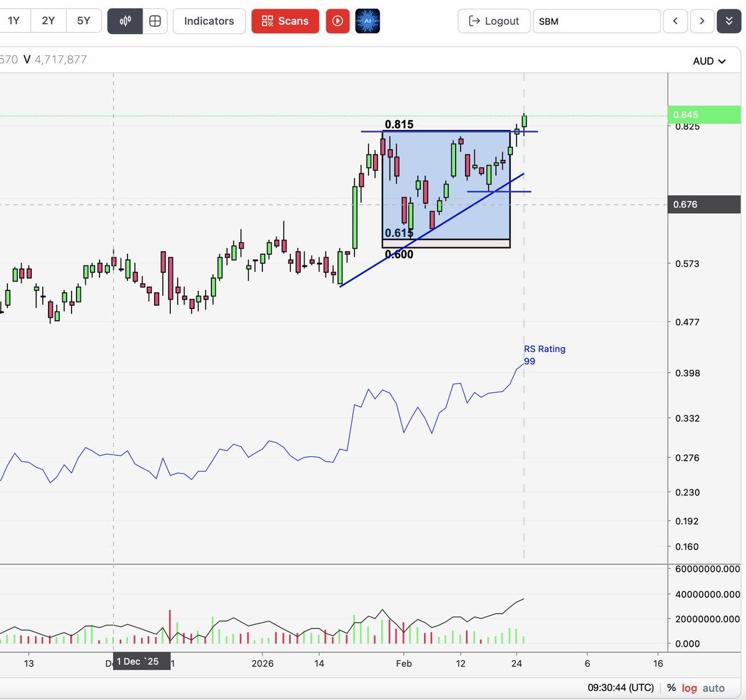746x700 pixels.
Task: Click the 0.845 current price label
Action: pos(704,114)
